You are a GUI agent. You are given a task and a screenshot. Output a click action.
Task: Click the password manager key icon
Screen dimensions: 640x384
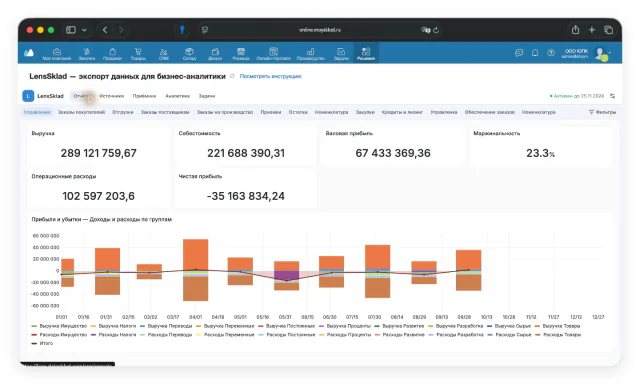click(x=182, y=30)
